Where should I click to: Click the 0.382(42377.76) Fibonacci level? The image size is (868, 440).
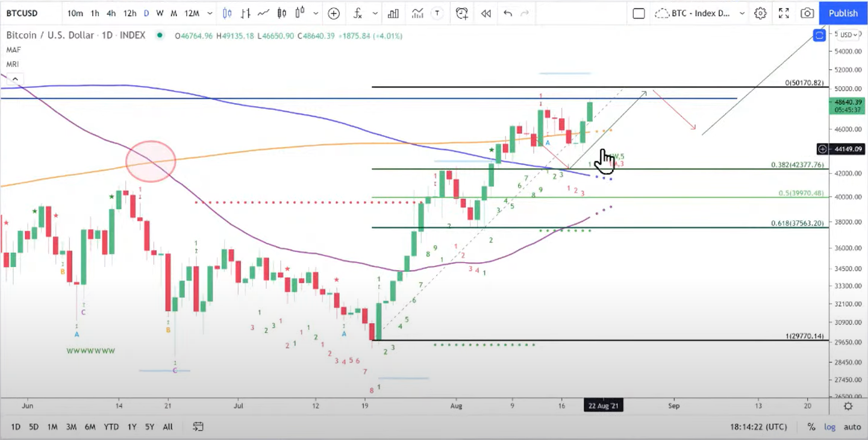(797, 165)
